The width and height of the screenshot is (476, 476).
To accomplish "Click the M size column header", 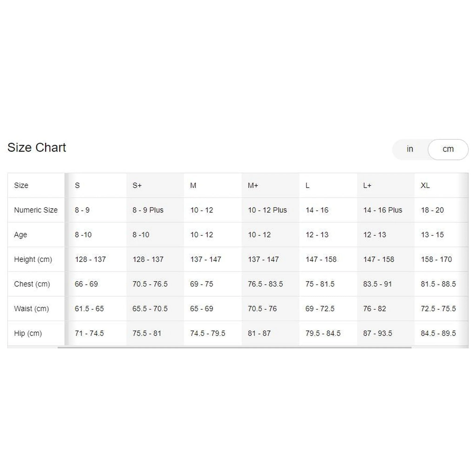I will point(193,185).
